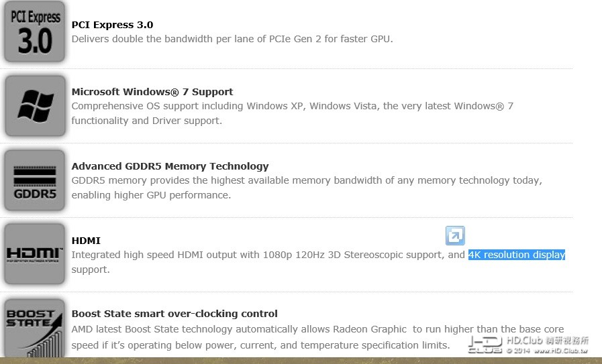Click "Boost State smart over-clocking control" heading

[x=174, y=314]
